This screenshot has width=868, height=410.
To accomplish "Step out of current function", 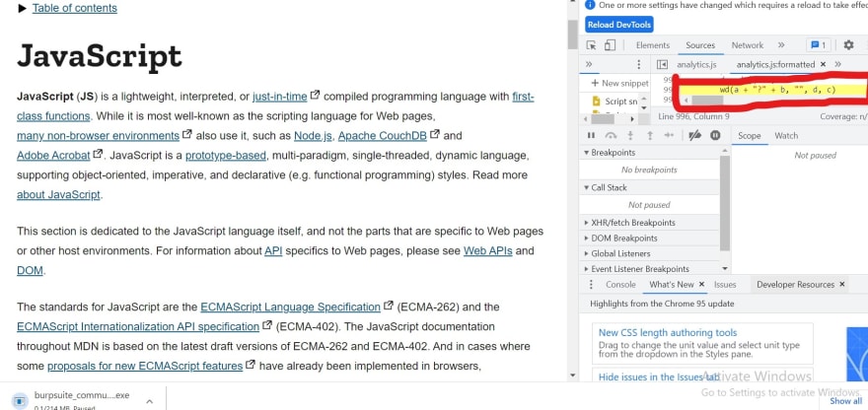I will [650, 136].
